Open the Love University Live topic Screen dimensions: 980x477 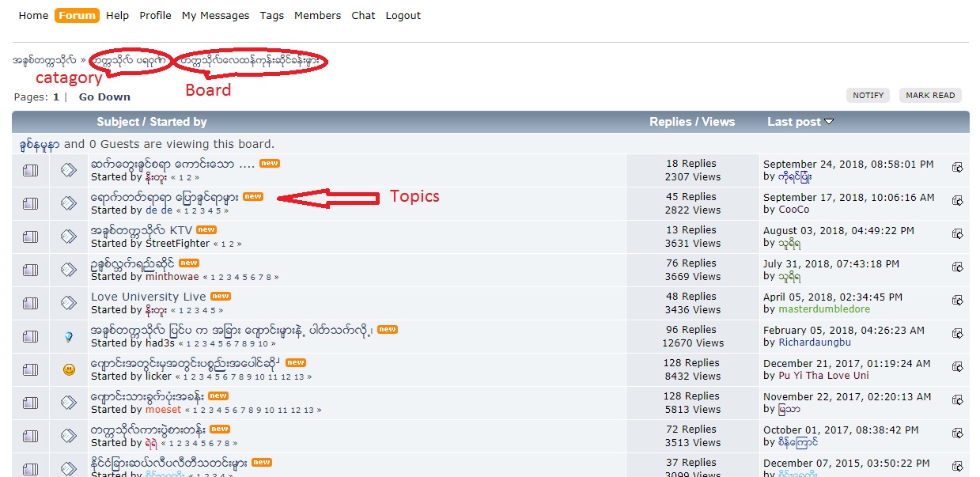point(149,296)
